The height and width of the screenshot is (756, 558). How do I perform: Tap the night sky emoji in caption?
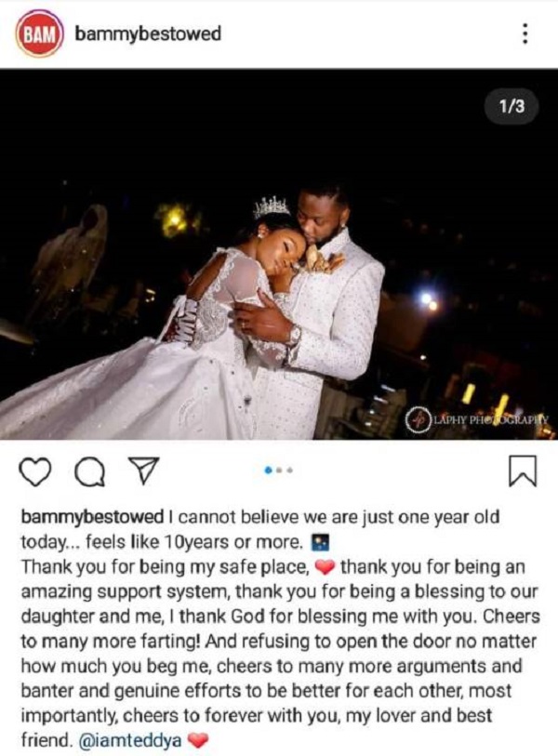[320, 543]
